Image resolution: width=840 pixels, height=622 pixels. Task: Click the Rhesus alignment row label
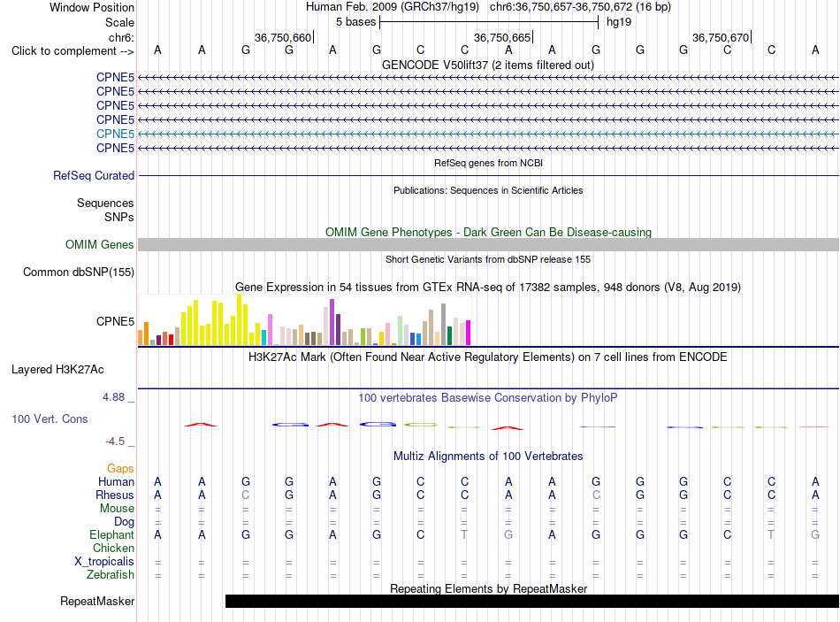tap(115, 495)
